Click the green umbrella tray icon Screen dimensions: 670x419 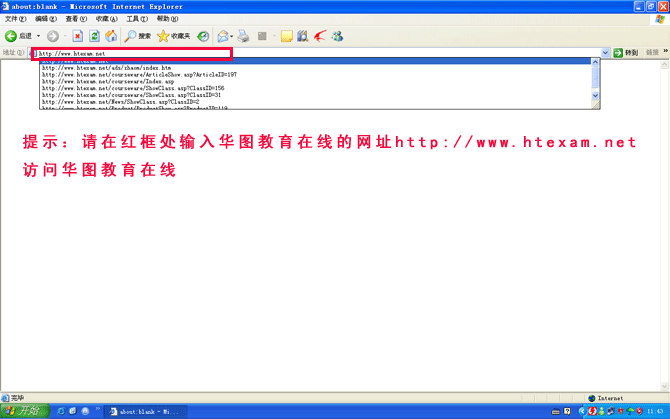[630, 411]
